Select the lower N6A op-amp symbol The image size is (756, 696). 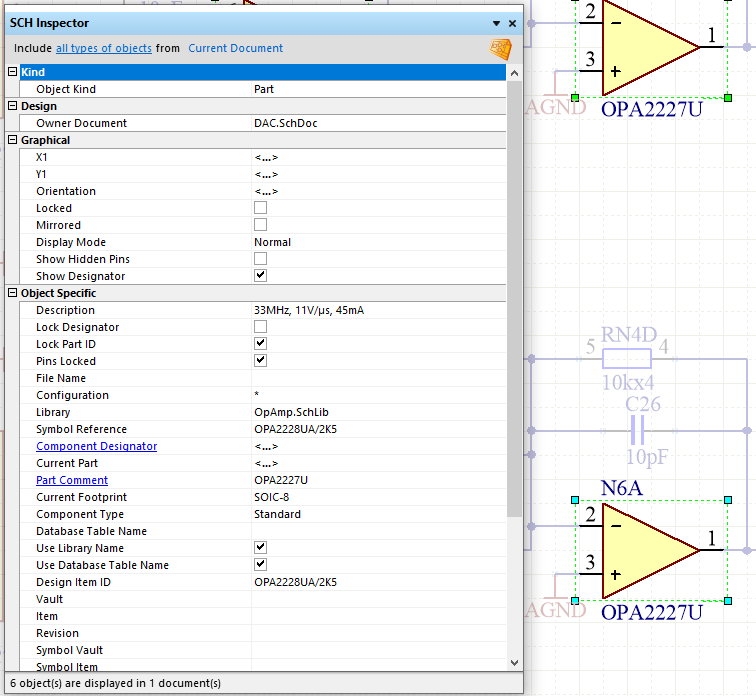click(649, 550)
